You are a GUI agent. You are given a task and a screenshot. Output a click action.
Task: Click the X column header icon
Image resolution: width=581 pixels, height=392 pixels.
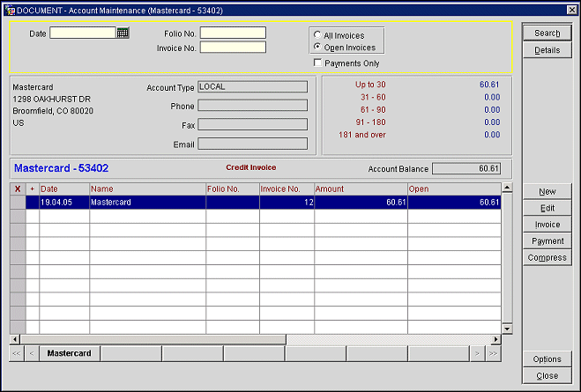click(18, 189)
